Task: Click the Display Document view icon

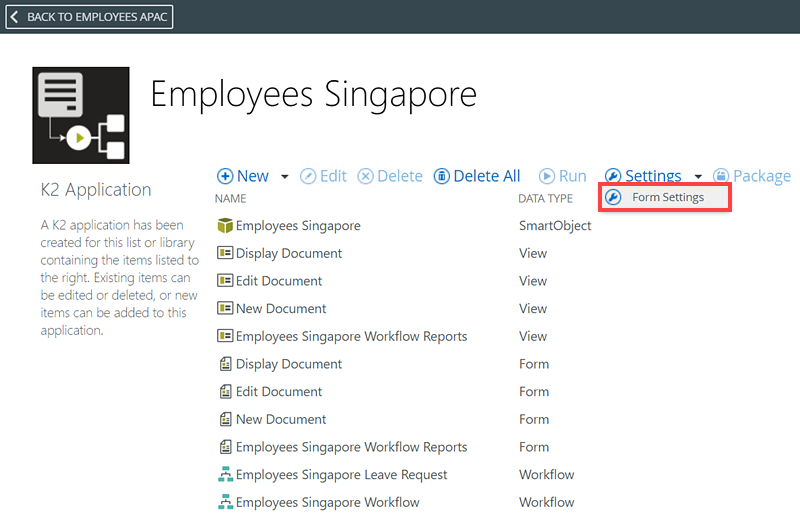Action: 225,253
